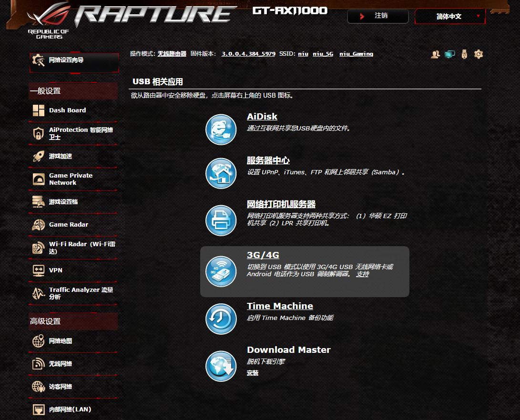Open the 网络打印机服务器 title link

pos(281,204)
